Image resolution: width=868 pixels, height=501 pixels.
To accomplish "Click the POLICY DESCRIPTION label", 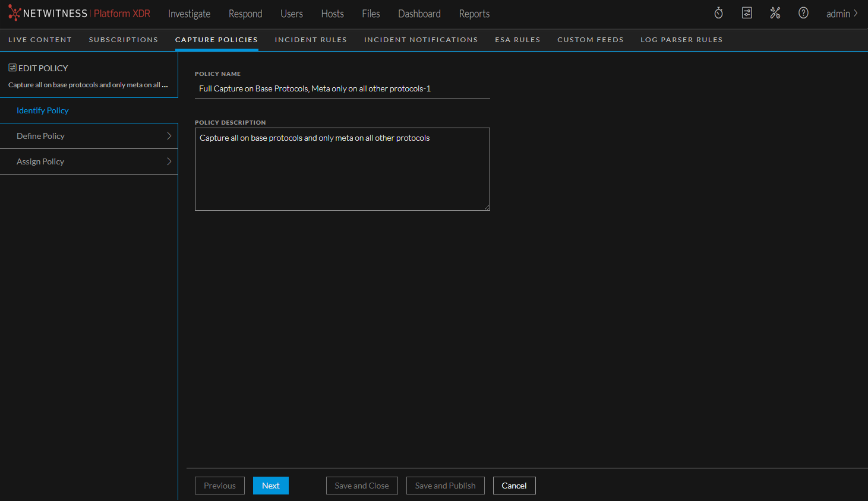I will click(x=231, y=123).
